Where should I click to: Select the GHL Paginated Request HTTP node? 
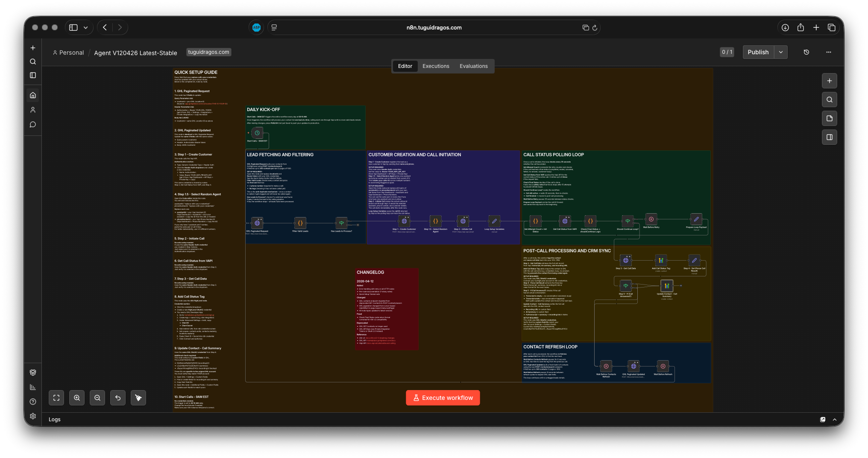pyautogui.click(x=257, y=223)
